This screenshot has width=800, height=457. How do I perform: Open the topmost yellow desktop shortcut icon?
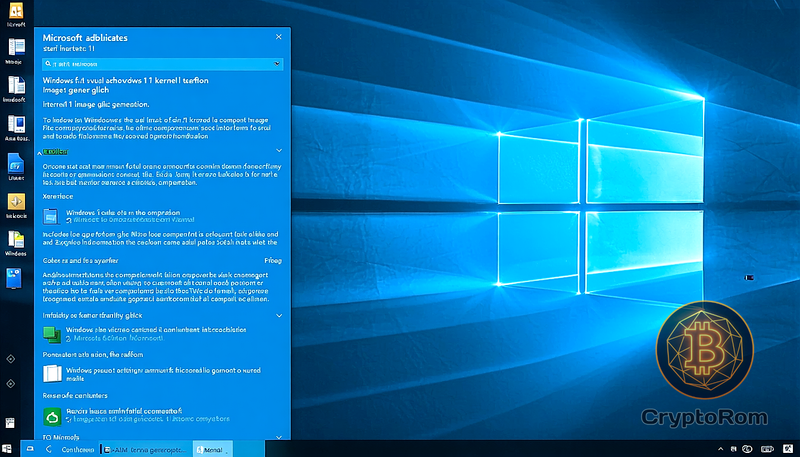(x=16, y=10)
